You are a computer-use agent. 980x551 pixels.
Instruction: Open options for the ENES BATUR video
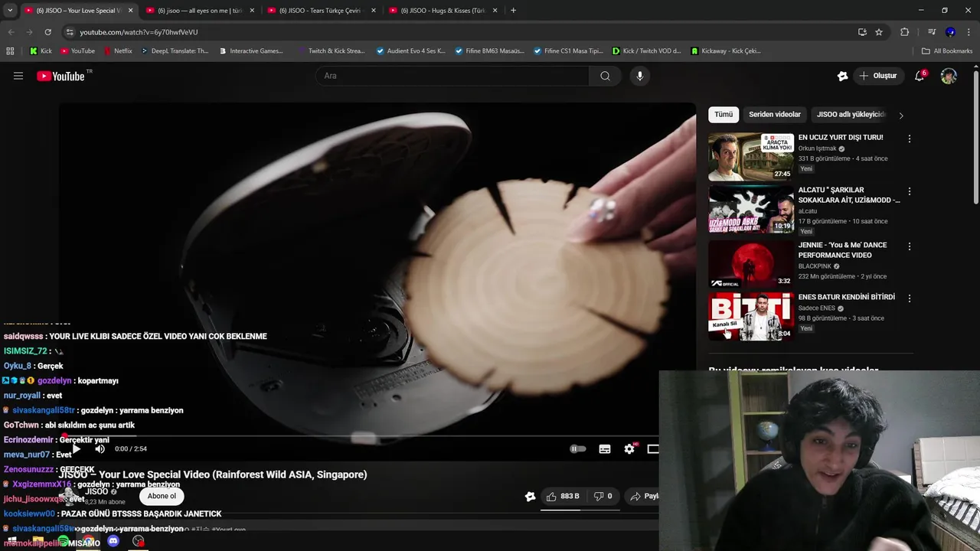coord(910,298)
